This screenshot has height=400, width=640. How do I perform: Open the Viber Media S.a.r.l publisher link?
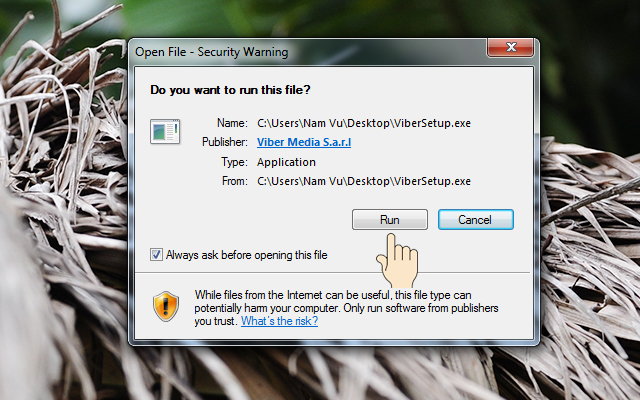304,142
